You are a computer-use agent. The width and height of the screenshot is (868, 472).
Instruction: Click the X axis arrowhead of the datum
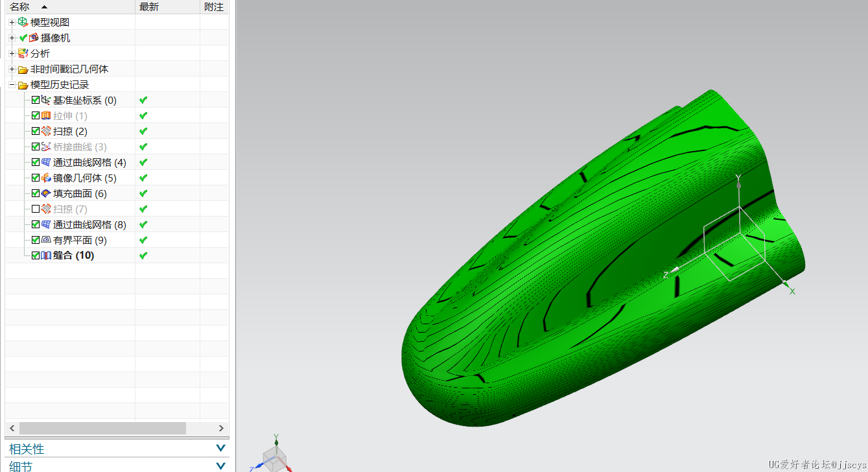tap(786, 285)
